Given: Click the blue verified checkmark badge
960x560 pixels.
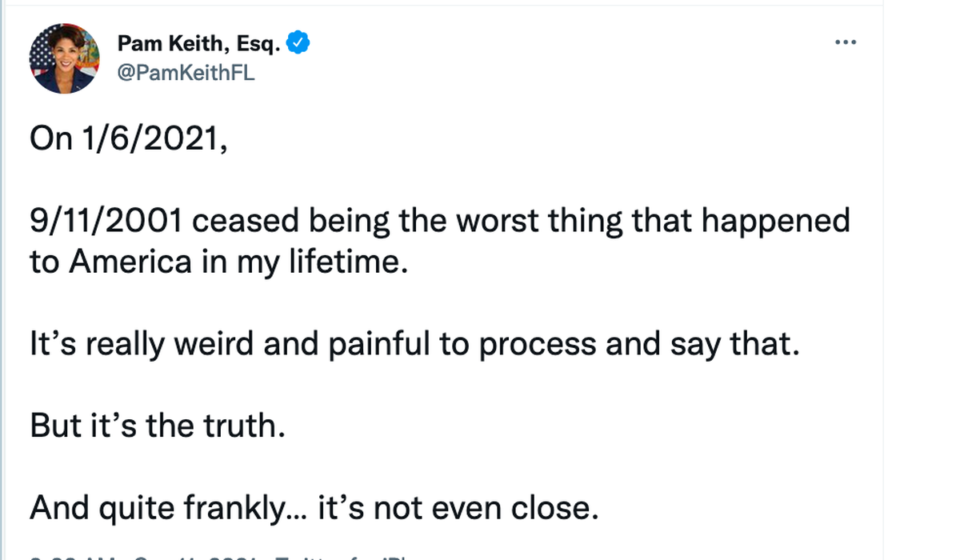Looking at the screenshot, I should [298, 44].
